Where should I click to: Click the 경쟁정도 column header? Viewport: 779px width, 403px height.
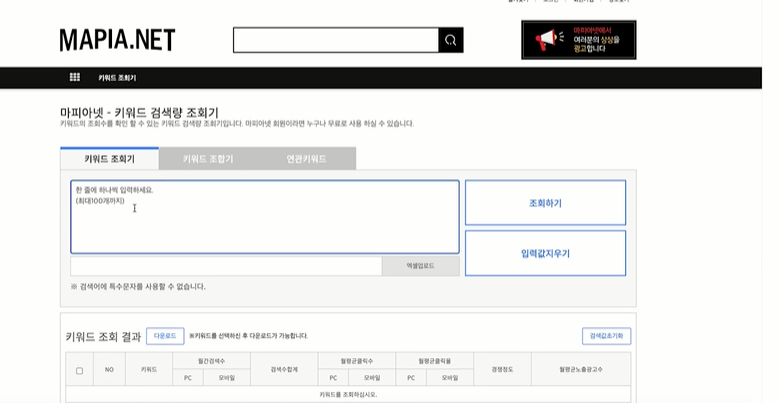502,369
